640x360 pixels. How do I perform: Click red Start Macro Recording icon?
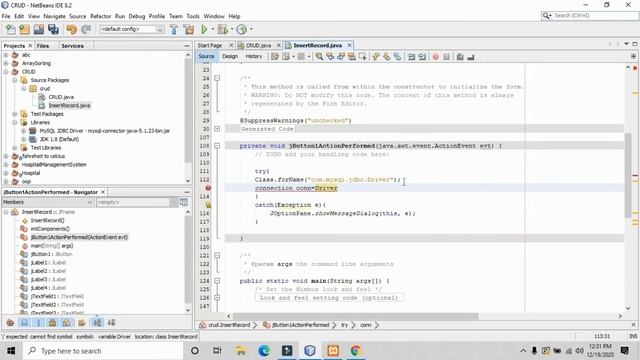436,57
